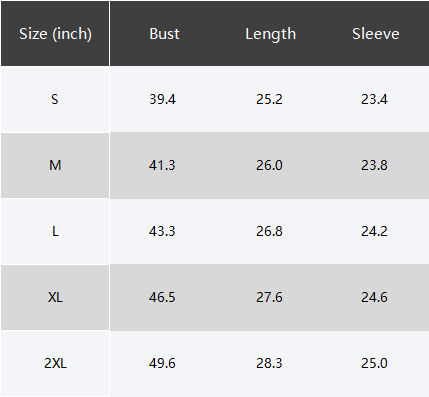
Task: Click sleeve value 23.8 in M row
Action: pos(374,165)
